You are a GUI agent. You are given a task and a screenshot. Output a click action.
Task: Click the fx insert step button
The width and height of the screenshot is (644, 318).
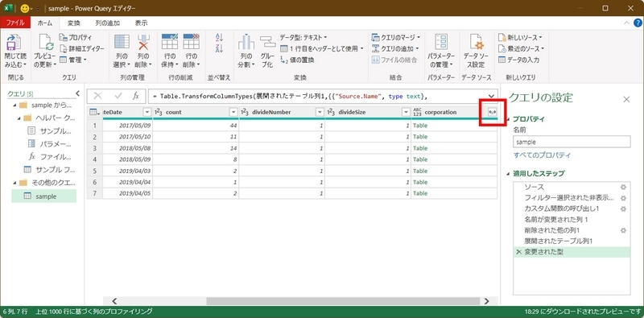pos(135,96)
